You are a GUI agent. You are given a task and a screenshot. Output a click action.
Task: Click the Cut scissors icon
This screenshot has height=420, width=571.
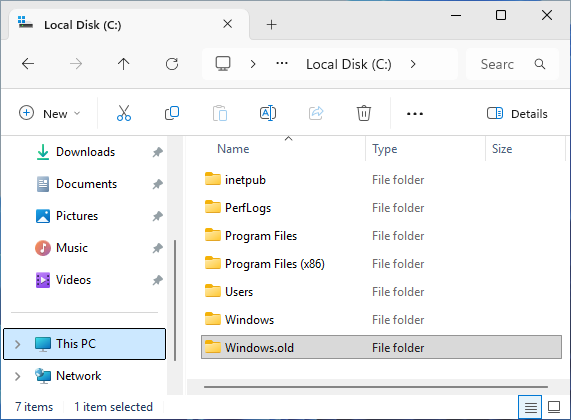pos(124,113)
